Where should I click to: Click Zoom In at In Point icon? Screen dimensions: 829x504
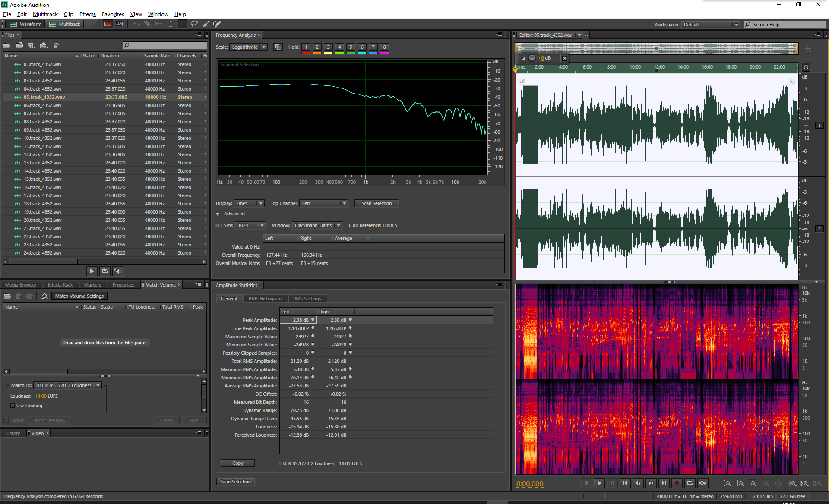point(792,484)
